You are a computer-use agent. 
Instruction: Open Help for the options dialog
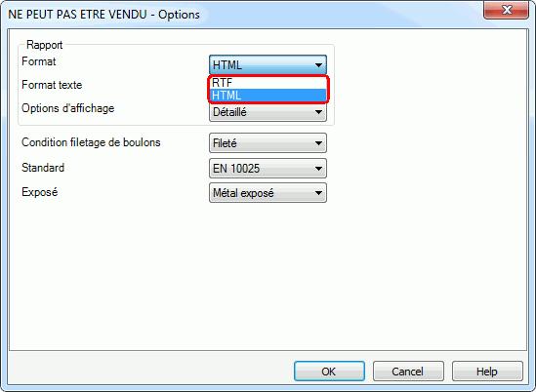487,372
